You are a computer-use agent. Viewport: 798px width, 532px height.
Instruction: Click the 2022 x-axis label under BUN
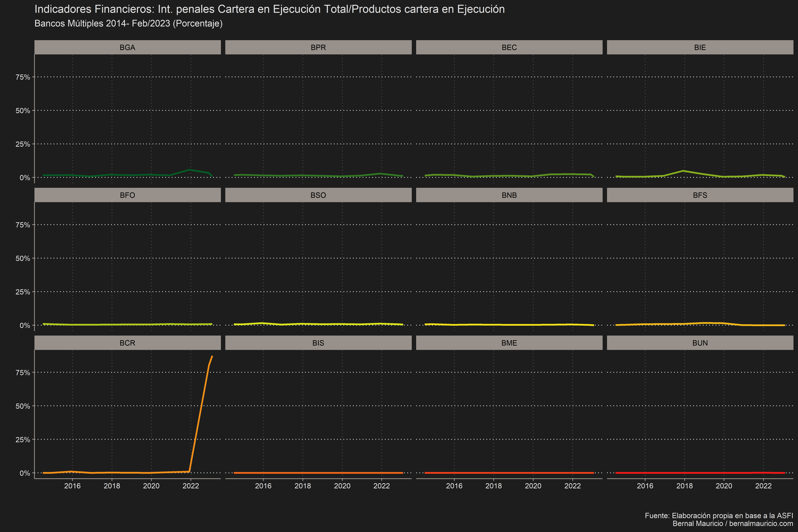(763, 486)
